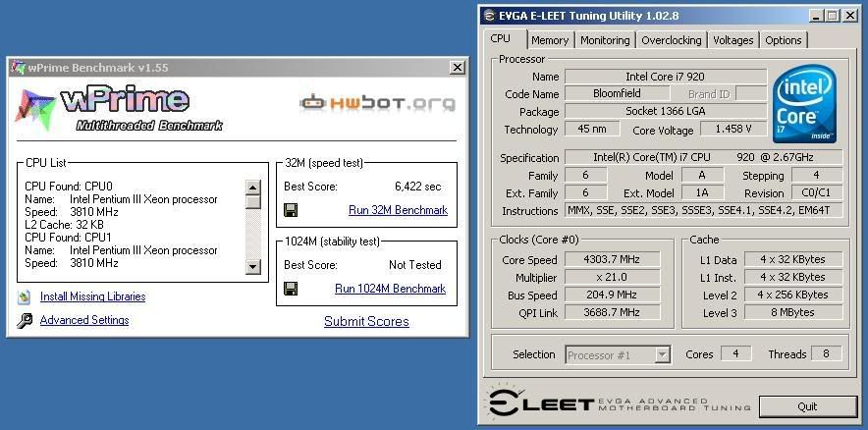Click the Name field Intel Core i7 920

[x=666, y=77]
